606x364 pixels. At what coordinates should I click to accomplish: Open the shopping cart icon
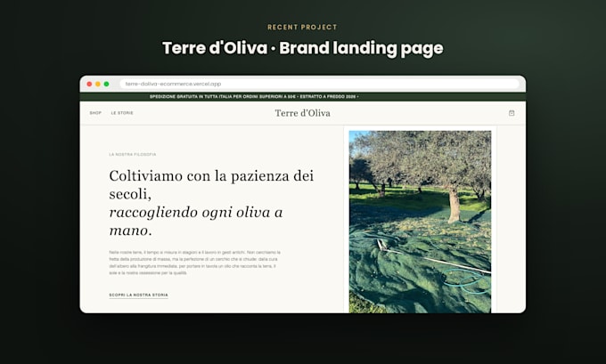click(512, 113)
